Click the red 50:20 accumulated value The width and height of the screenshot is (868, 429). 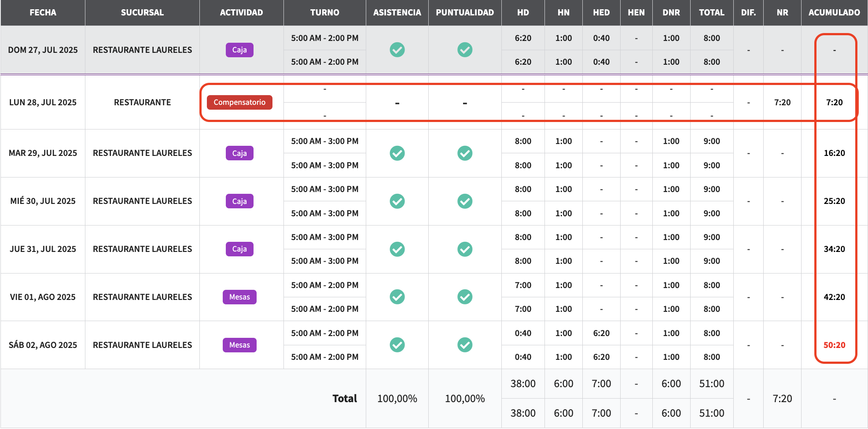pyautogui.click(x=834, y=345)
